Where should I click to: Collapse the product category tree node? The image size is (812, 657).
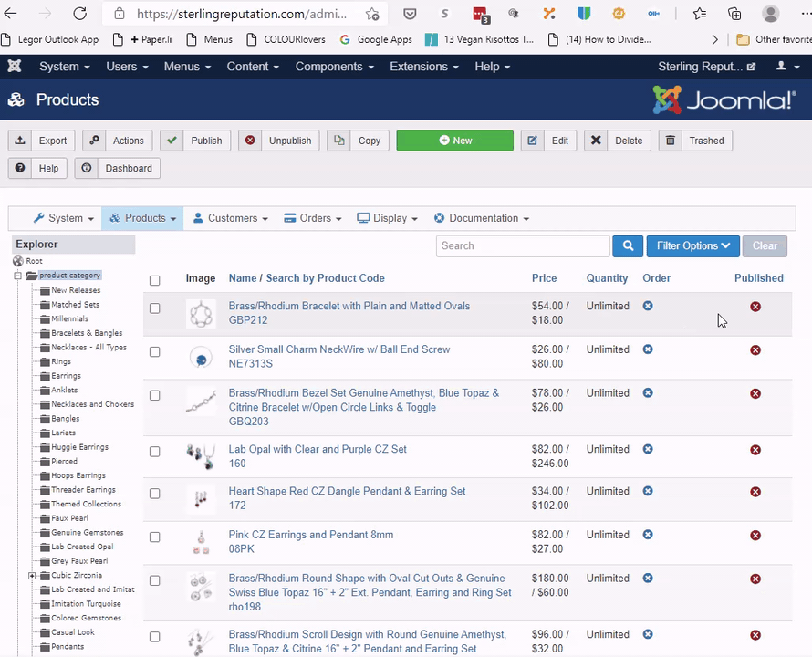tap(18, 276)
